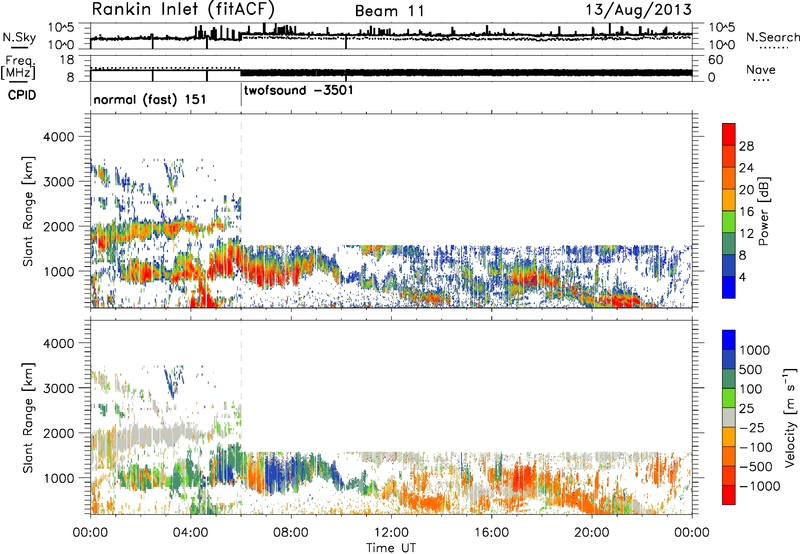
Task: Click the power colorbar tick '16'
Action: 746,212
